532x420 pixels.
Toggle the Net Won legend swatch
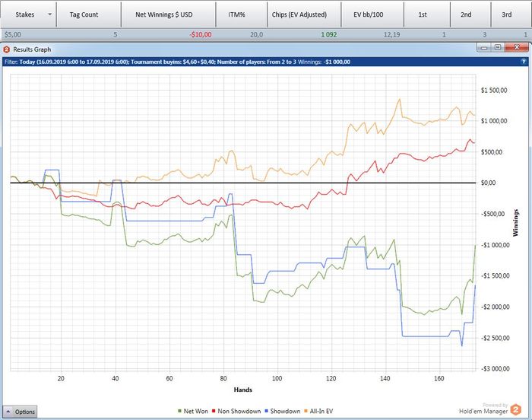pyautogui.click(x=179, y=411)
